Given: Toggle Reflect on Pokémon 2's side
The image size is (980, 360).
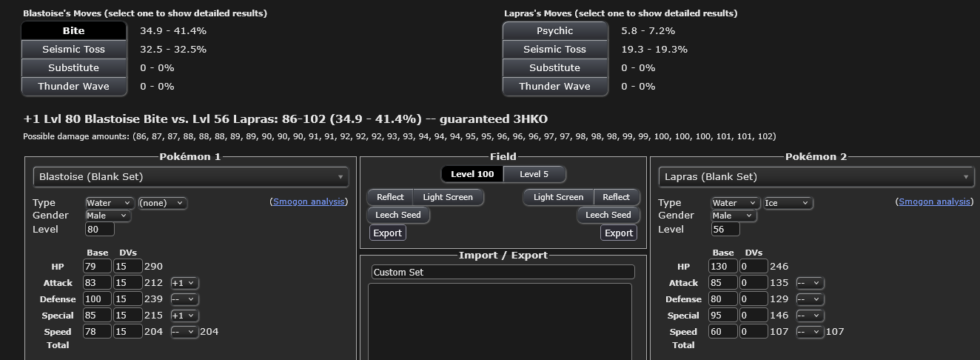Looking at the screenshot, I should [x=616, y=197].
